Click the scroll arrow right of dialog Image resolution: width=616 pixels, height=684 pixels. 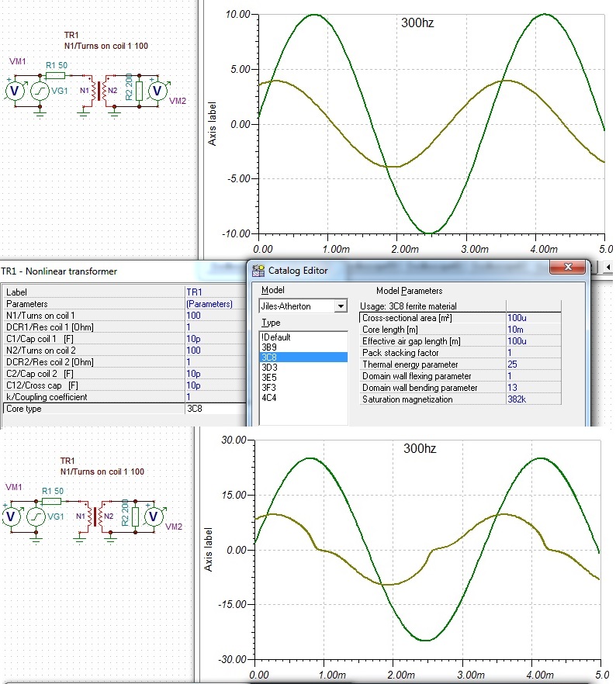click(x=608, y=267)
